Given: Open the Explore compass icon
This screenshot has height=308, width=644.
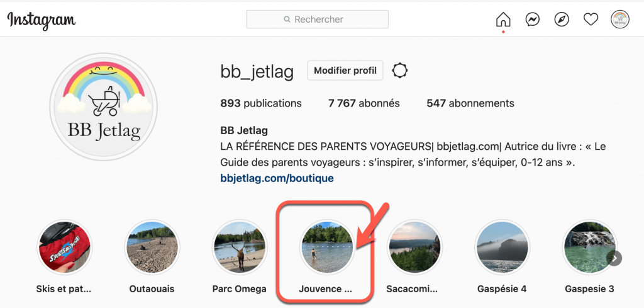Looking at the screenshot, I should coord(562,20).
